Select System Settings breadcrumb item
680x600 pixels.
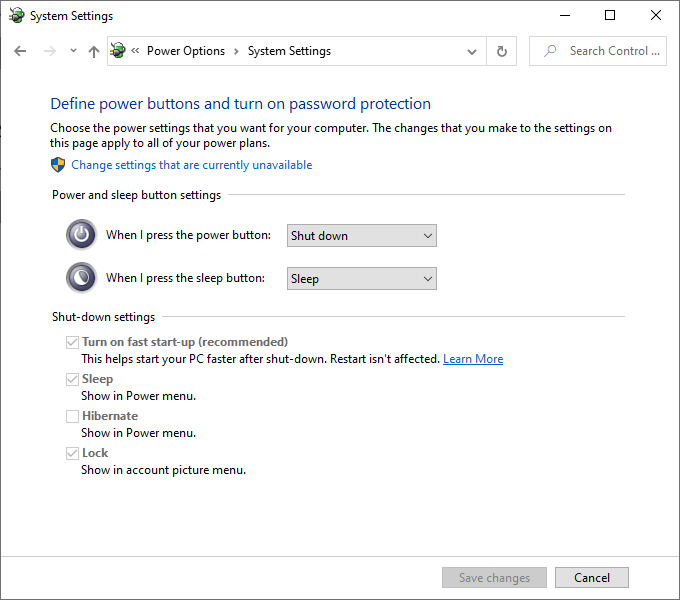click(x=289, y=51)
